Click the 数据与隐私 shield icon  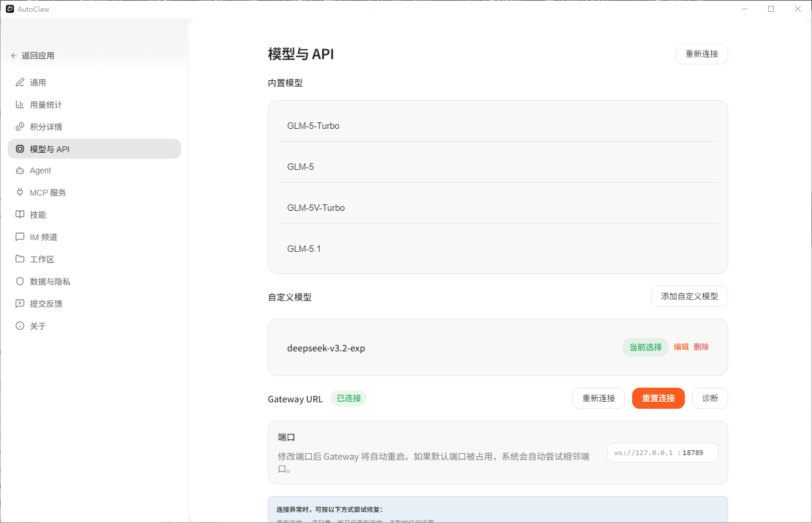click(x=20, y=282)
